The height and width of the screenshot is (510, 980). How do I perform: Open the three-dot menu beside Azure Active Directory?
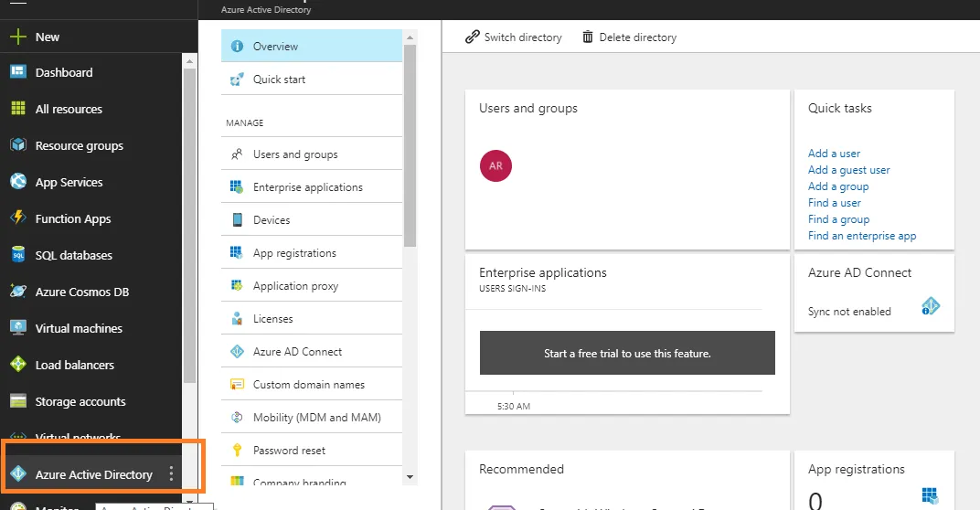(171, 473)
